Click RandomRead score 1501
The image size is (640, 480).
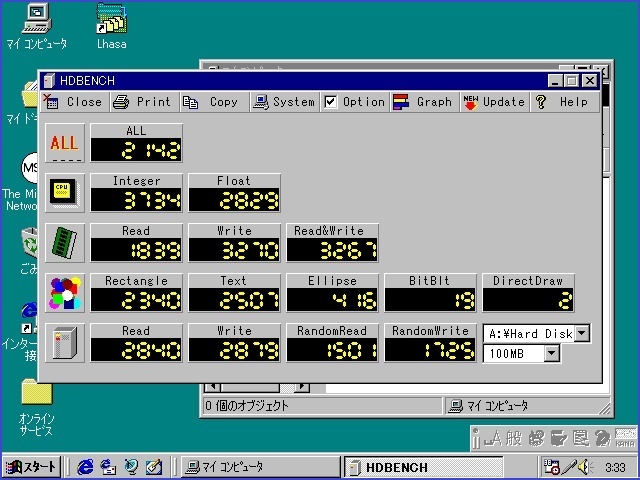pos(332,350)
